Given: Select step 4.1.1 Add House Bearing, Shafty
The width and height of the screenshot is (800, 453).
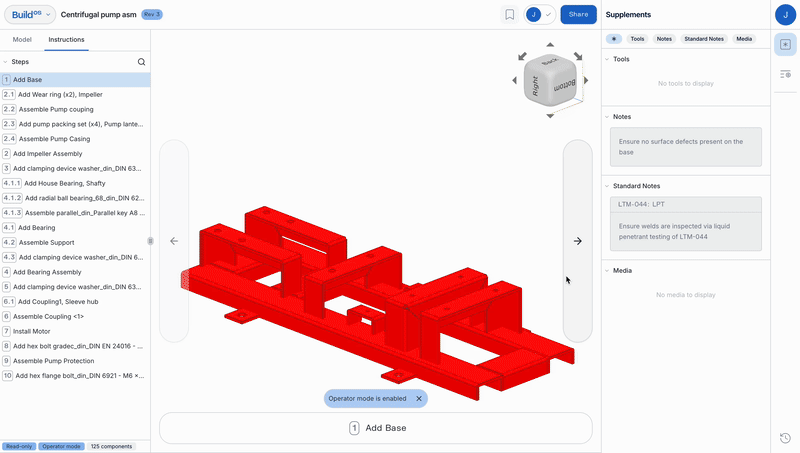Looking at the screenshot, I should (75, 183).
